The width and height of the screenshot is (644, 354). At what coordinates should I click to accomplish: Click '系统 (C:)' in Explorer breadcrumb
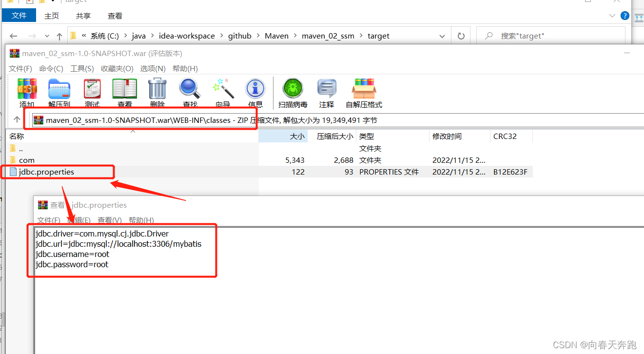[105, 36]
